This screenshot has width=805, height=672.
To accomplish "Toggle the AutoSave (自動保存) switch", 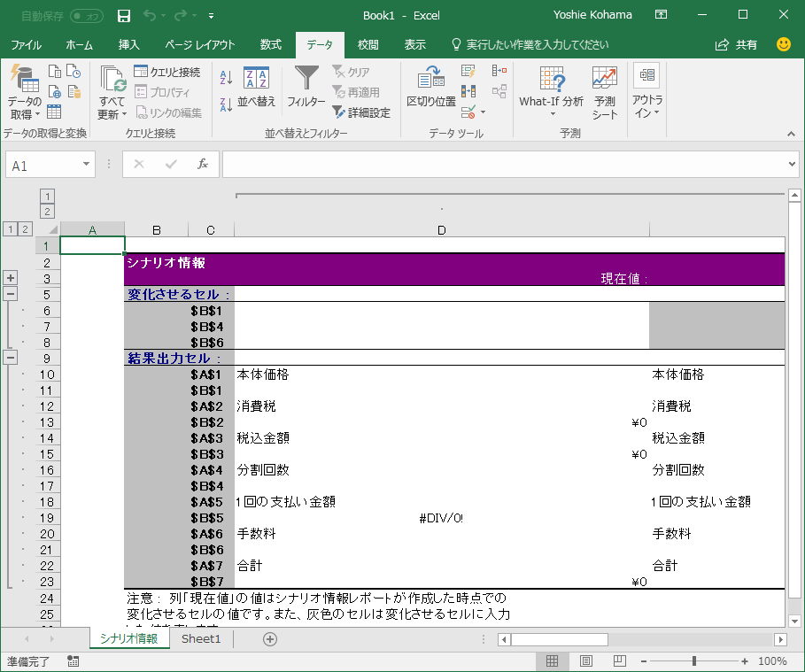I will coord(86,15).
